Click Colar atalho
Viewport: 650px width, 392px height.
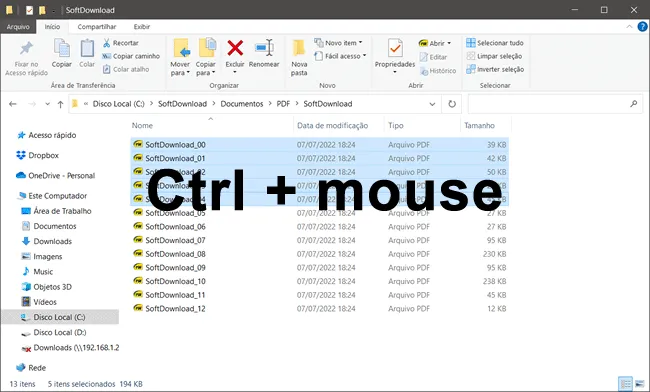[x=126, y=69]
